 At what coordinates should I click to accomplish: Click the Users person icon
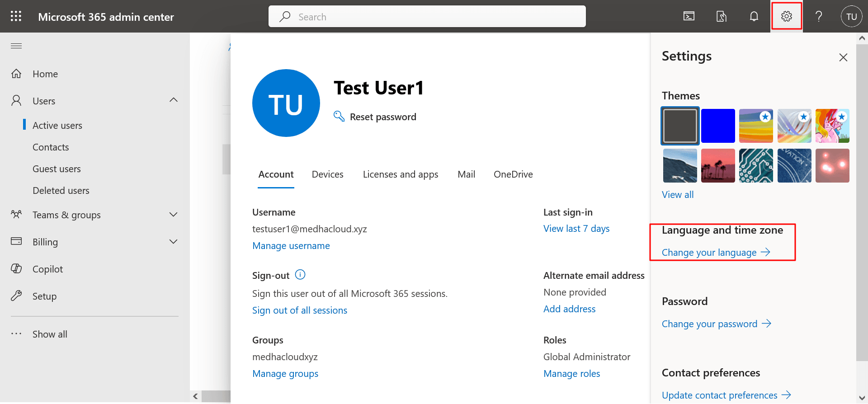click(16, 100)
